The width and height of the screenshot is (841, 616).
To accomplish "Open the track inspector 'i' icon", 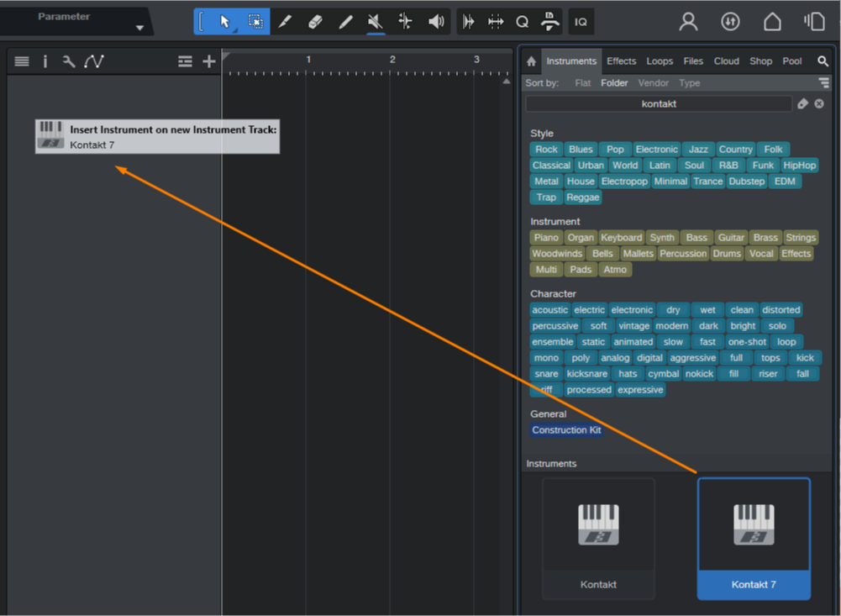I will (x=45, y=61).
